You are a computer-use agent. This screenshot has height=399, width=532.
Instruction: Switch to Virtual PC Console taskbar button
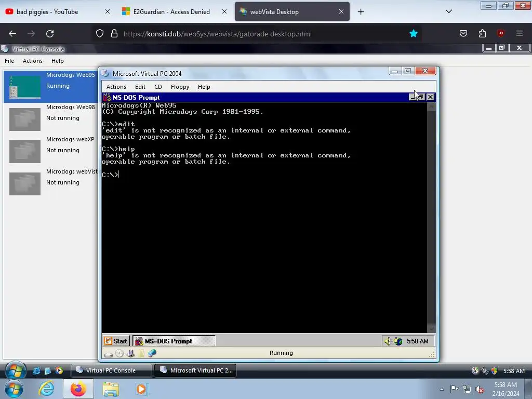(x=111, y=370)
